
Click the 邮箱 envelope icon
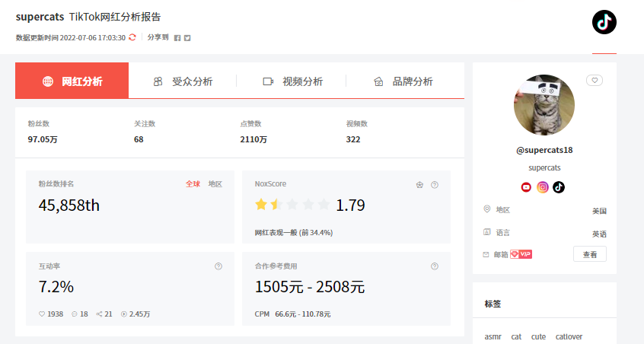486,254
